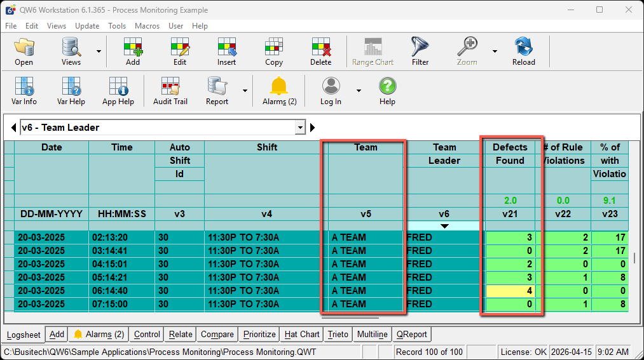This screenshot has width=644, height=360.
Task: Click the QW6 app icon in title bar
Action: tap(10, 10)
